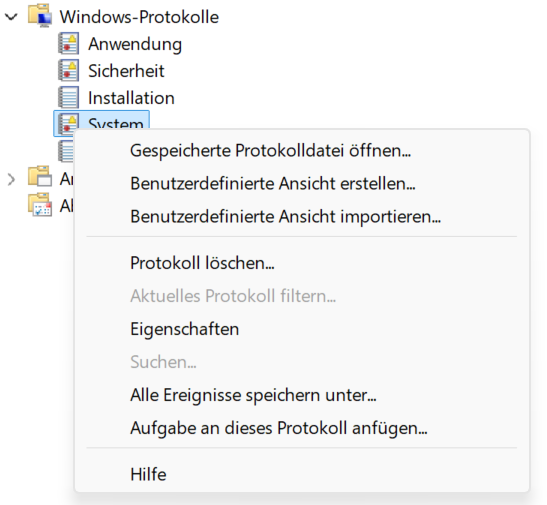Select the Windows-Protokolle label
Screen dimensions: 547x505
point(139,17)
